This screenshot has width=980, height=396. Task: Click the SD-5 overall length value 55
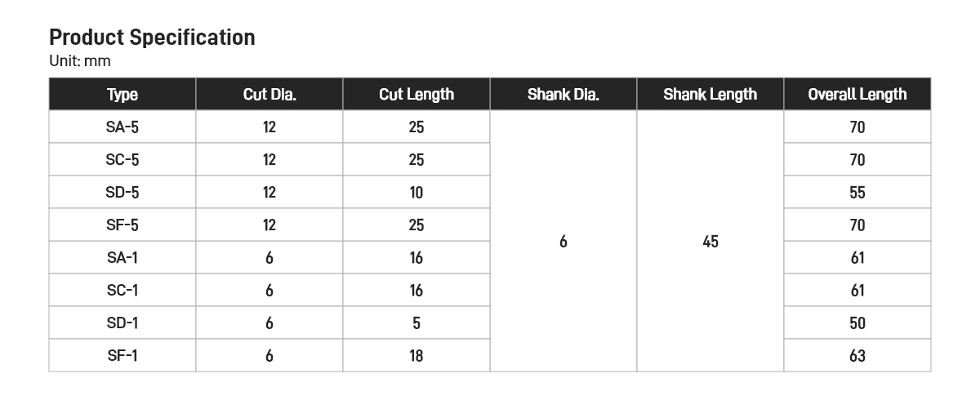pyautogui.click(x=857, y=193)
